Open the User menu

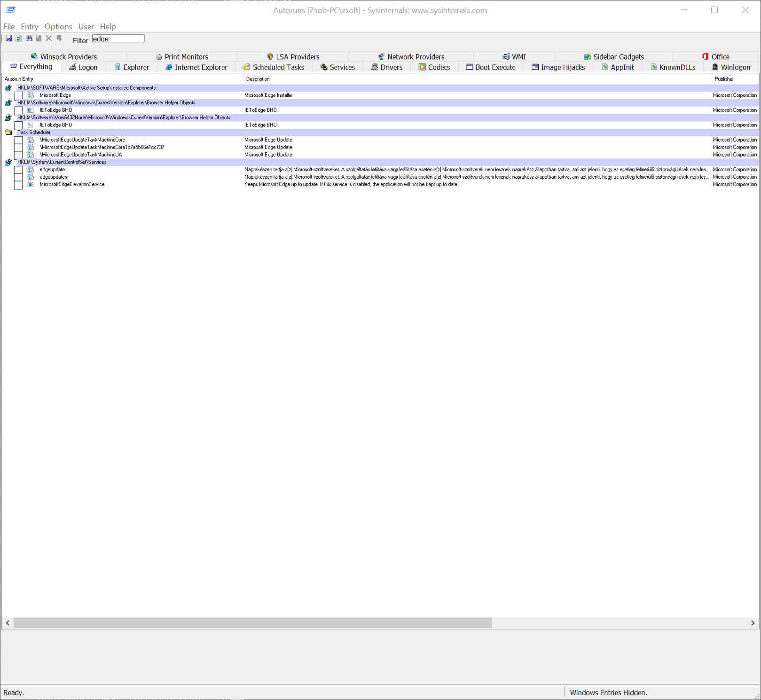click(86, 27)
